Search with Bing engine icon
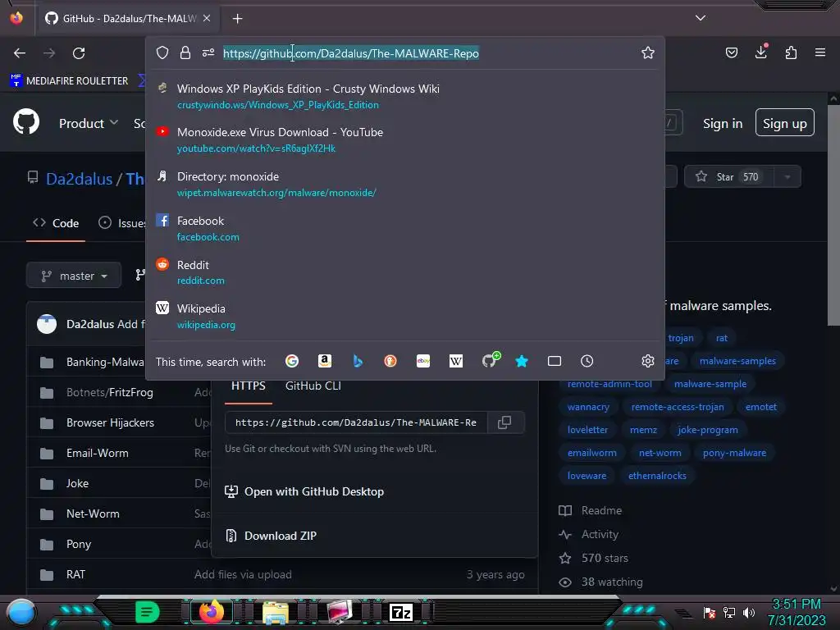The width and height of the screenshot is (840, 630). pos(358,361)
